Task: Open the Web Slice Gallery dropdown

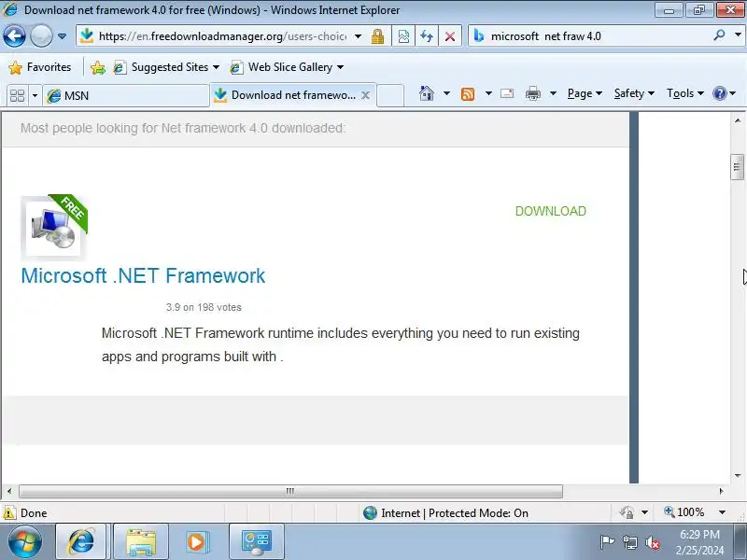Action: (x=287, y=67)
